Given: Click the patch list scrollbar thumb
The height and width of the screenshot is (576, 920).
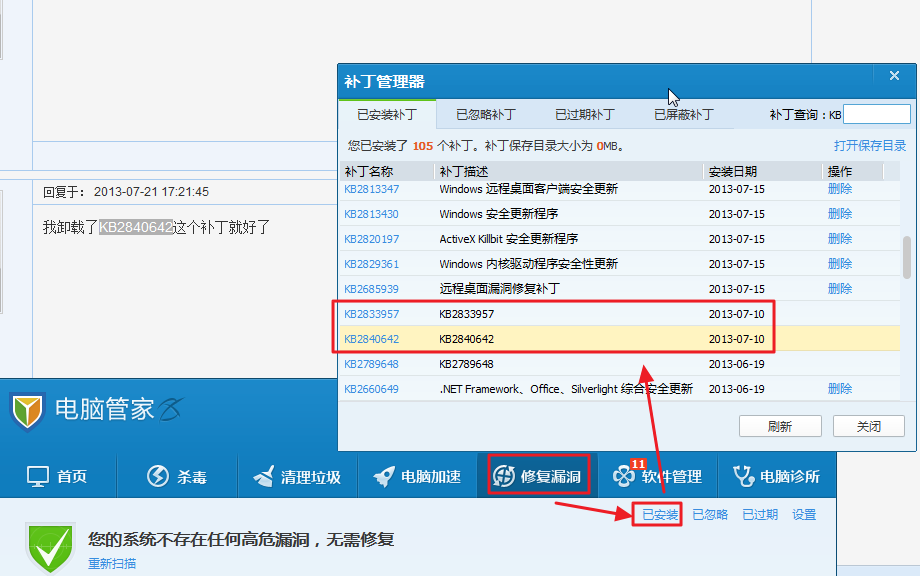Looking at the screenshot, I should [907, 256].
